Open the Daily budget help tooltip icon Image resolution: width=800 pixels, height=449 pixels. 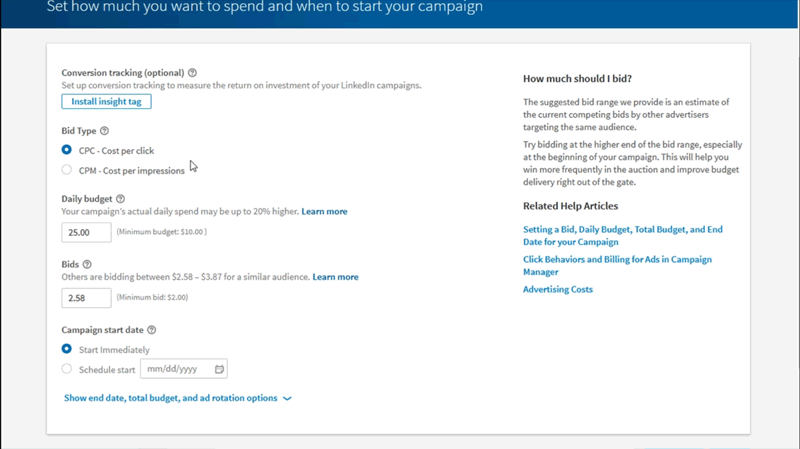121,199
